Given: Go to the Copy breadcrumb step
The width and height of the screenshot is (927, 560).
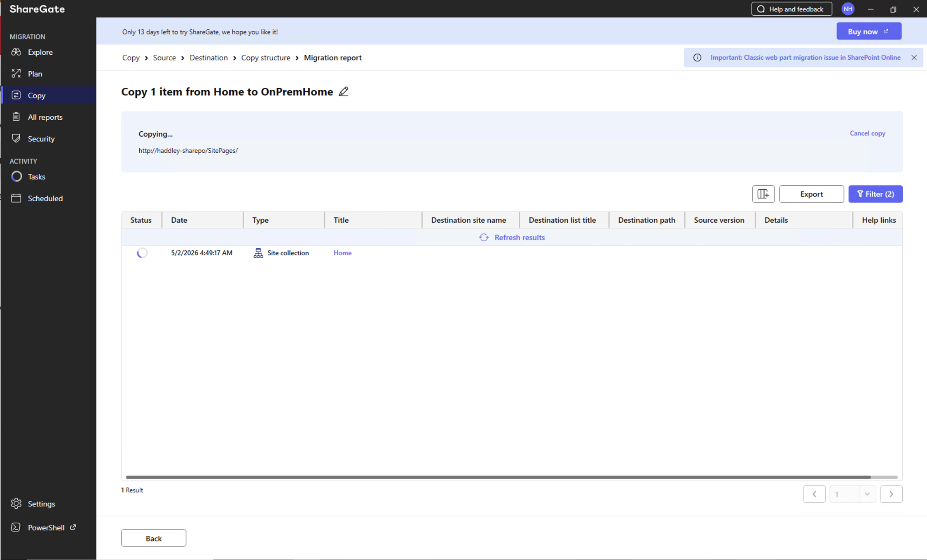Looking at the screenshot, I should click(131, 58).
